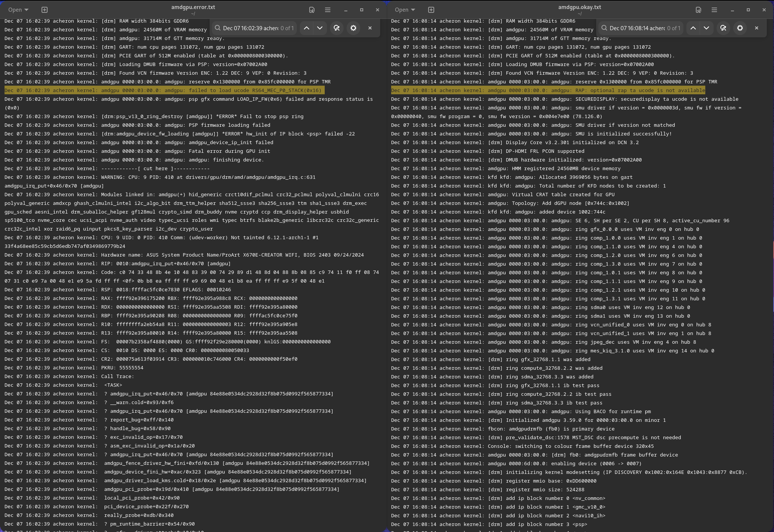
Task: Click the amdgpu.error.txt window title
Action: [193, 7]
